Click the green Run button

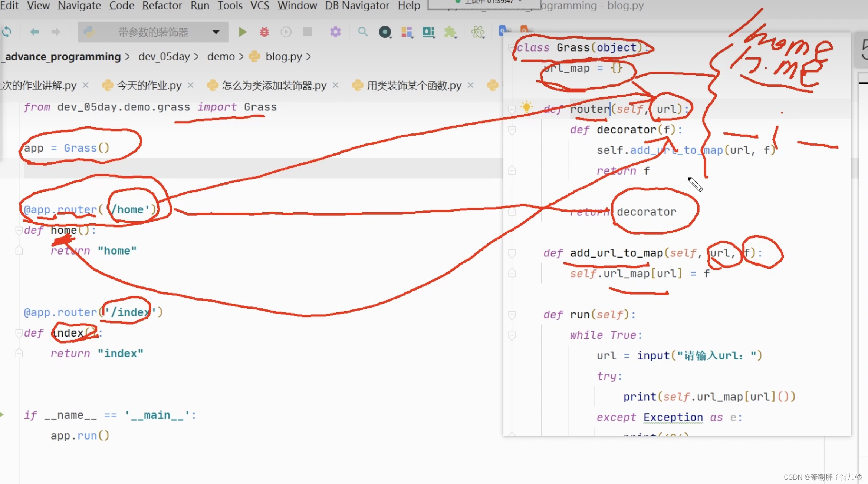(242, 32)
